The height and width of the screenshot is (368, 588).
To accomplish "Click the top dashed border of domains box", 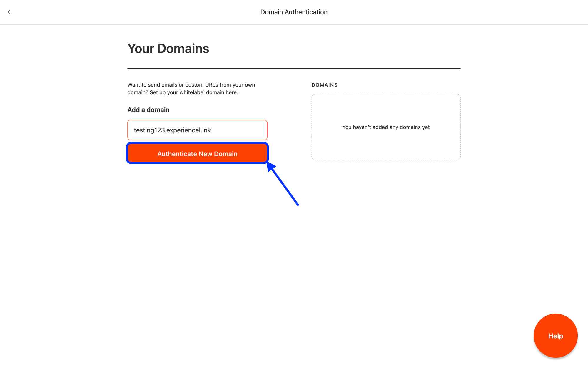I will coord(386,94).
